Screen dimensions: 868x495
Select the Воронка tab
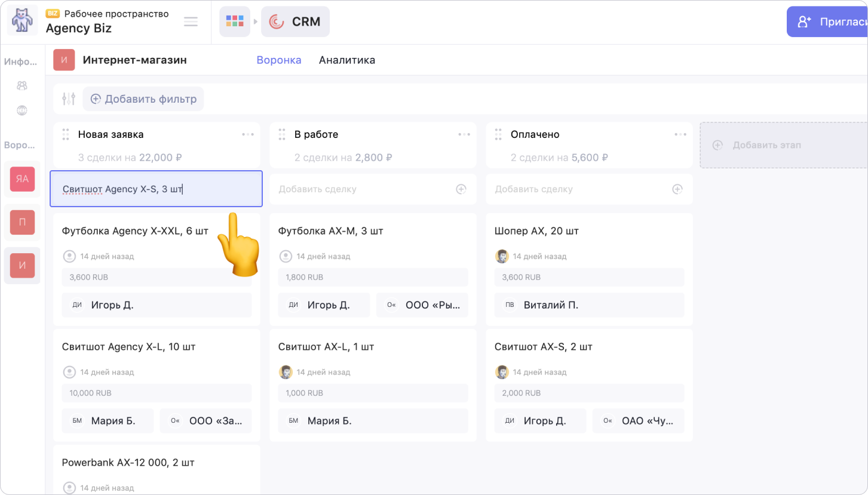pyautogui.click(x=278, y=60)
